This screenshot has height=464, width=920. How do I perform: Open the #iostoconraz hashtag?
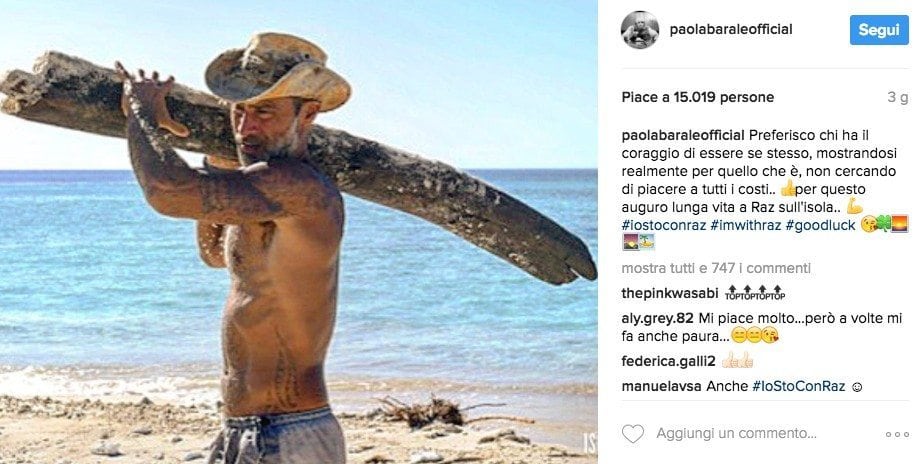[x=664, y=225]
